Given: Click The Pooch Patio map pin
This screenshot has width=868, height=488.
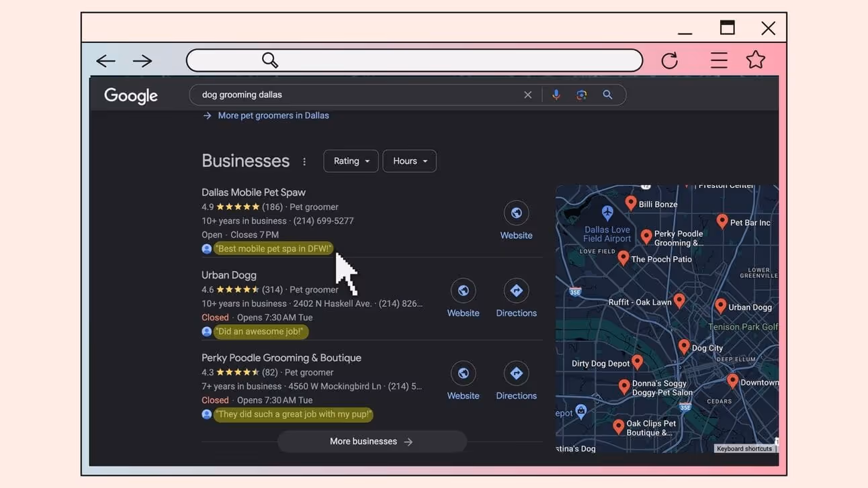Looking at the screenshot, I should pos(623,258).
